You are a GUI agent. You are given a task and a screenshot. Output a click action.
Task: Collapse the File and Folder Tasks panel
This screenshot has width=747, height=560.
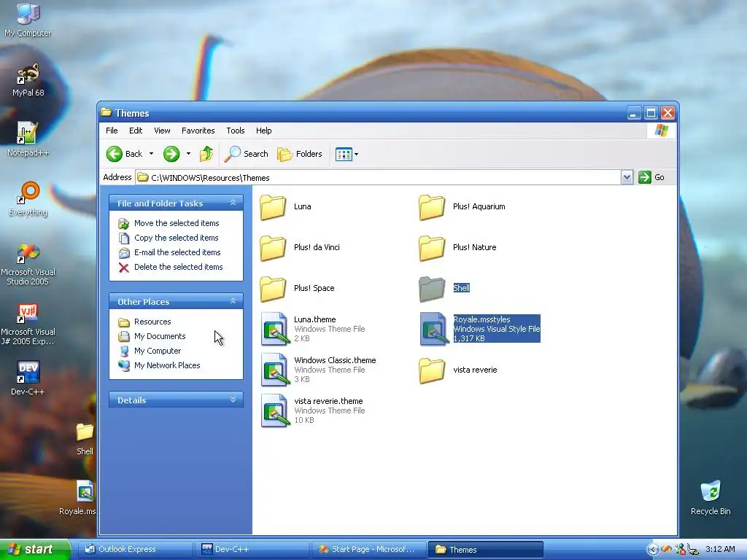[x=233, y=203]
